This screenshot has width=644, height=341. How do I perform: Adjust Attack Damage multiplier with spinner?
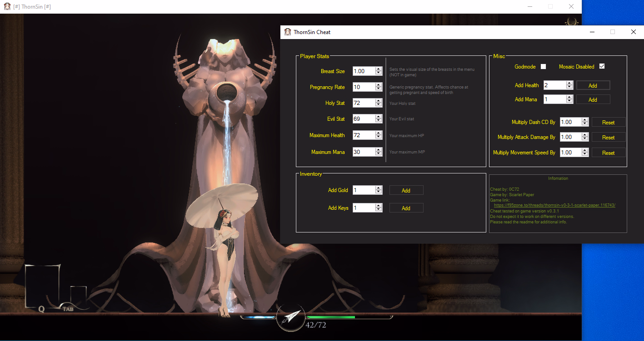tap(585, 137)
